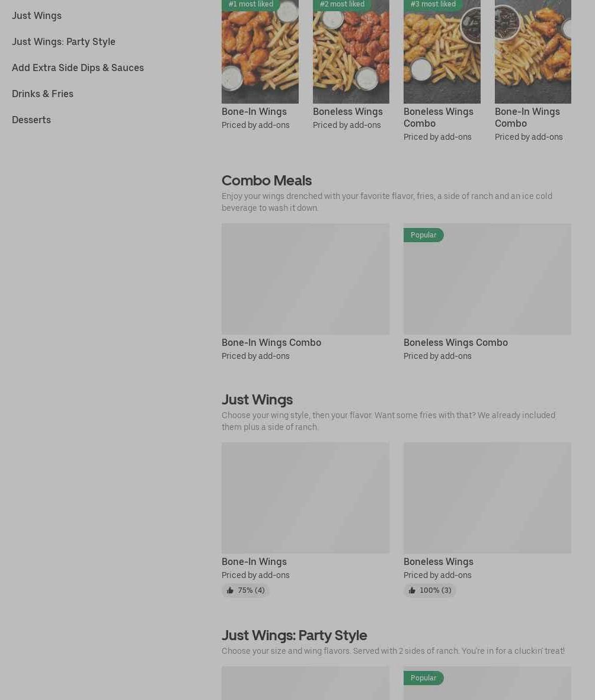Click the Popular badge on Boneless Wings Combo
The height and width of the screenshot is (700, 595).
click(x=424, y=235)
